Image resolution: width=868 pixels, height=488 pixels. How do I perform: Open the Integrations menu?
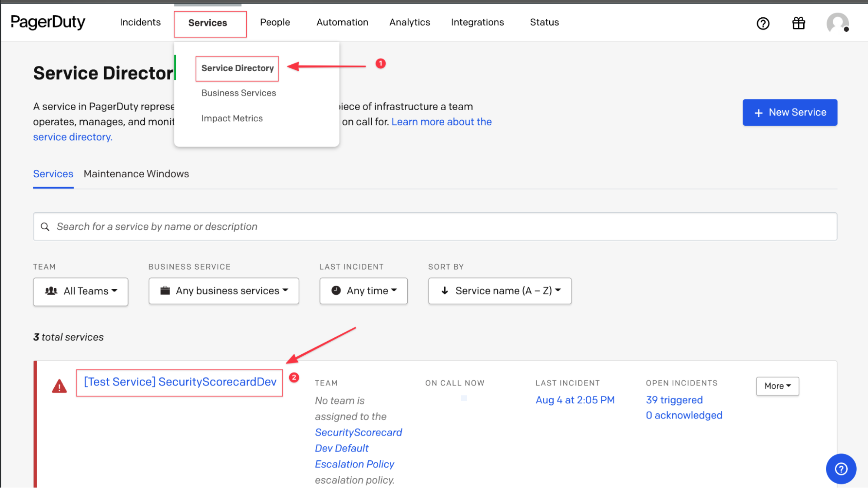477,22
